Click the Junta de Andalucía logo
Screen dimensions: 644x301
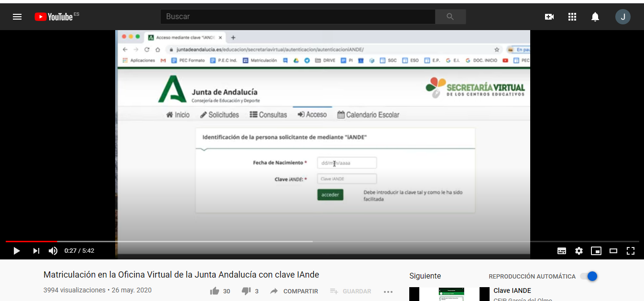[209, 89]
